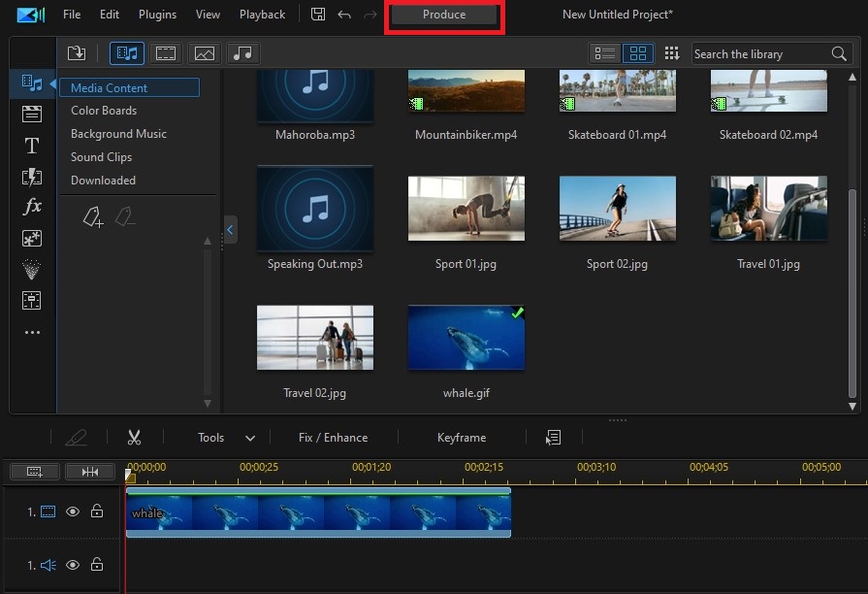
Task: Open the library menu grid-dots dropdown
Action: [671, 53]
